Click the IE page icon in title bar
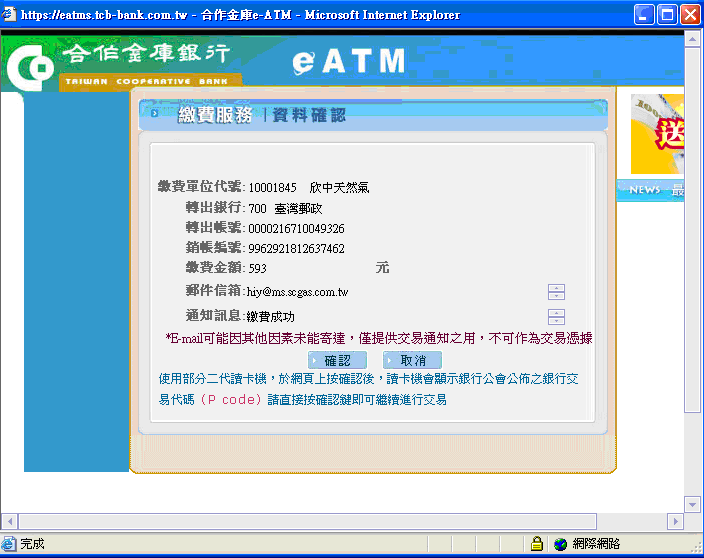704x558 pixels. coord(10,14)
